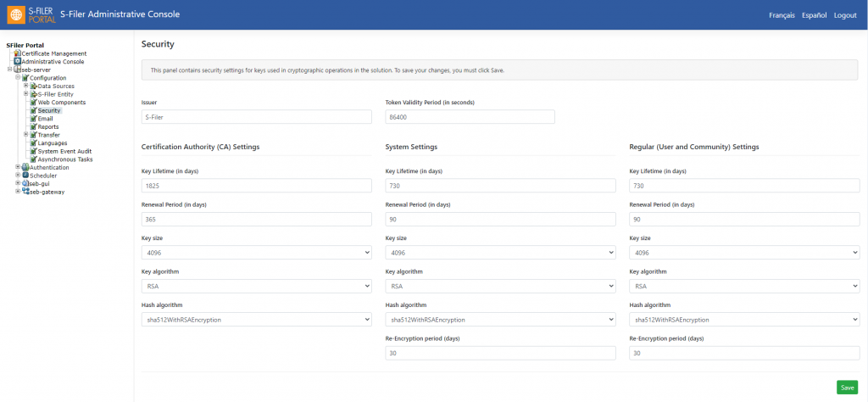The image size is (868, 402).
Task: Open Regular Settings Key algorithm dropdown
Action: tap(744, 287)
